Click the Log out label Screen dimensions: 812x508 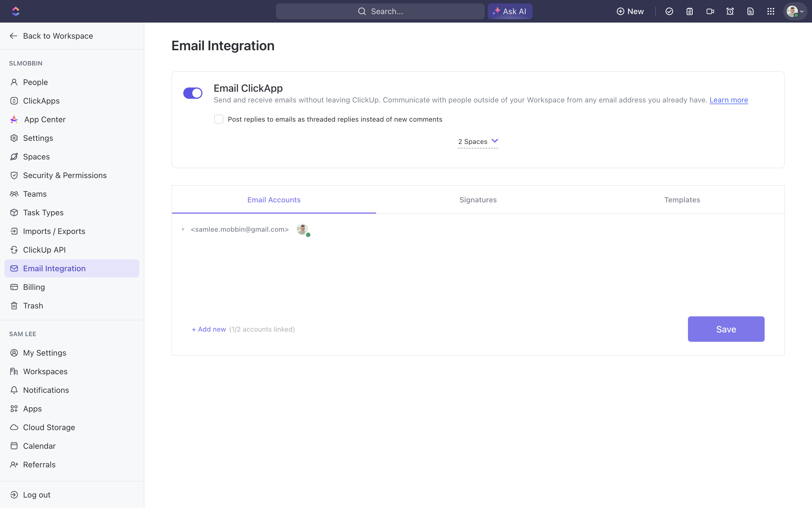37,495
